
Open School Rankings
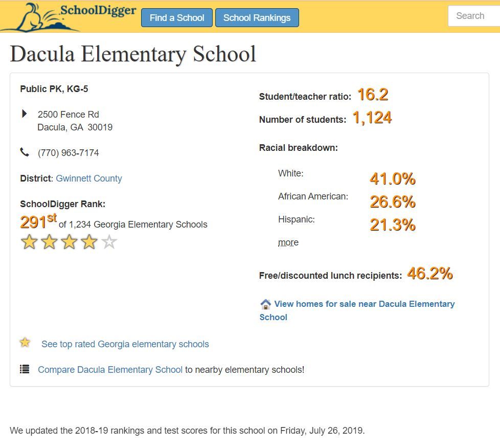click(257, 17)
